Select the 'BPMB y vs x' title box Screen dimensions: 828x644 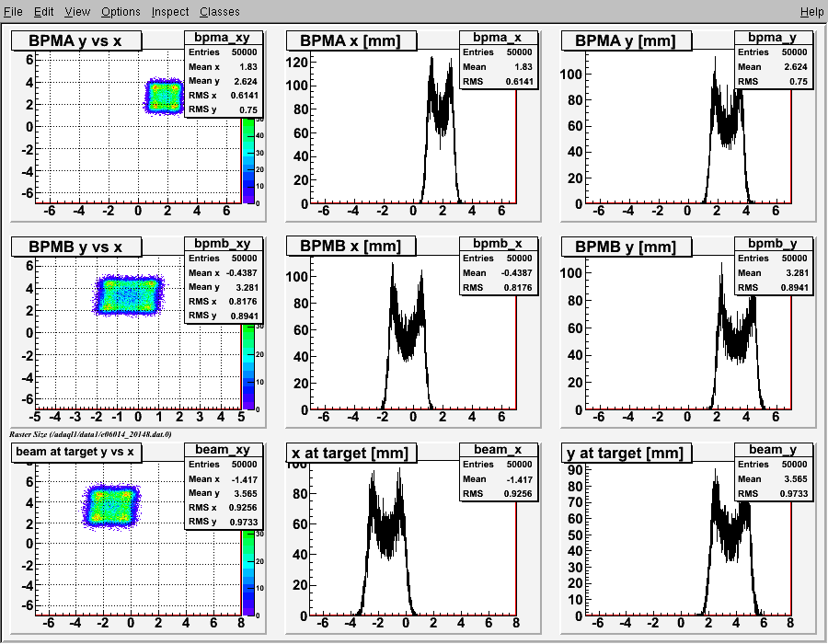click(76, 247)
